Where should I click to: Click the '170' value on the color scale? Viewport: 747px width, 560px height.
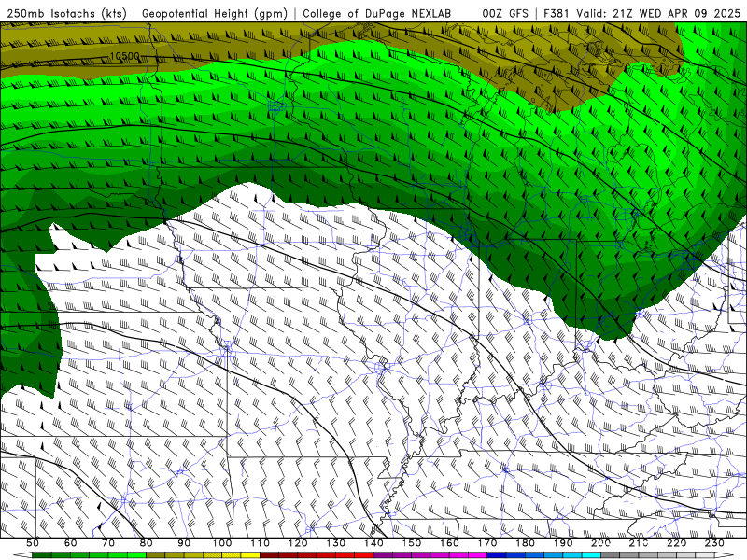[x=487, y=543]
